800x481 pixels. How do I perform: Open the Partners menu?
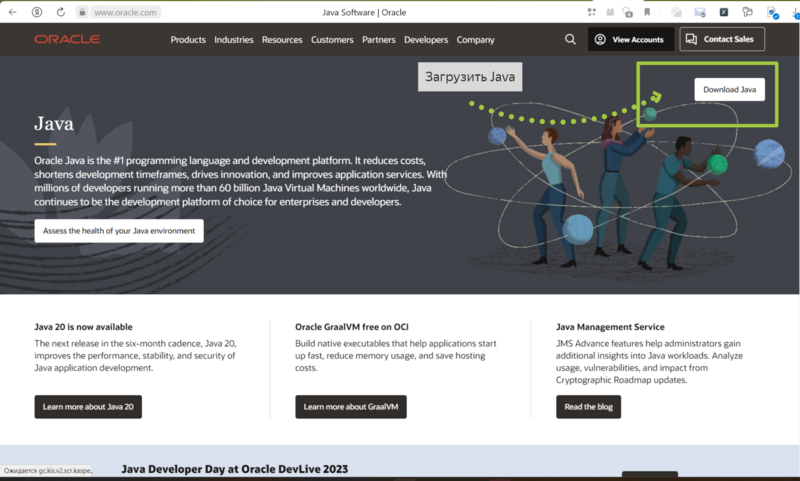[379, 40]
